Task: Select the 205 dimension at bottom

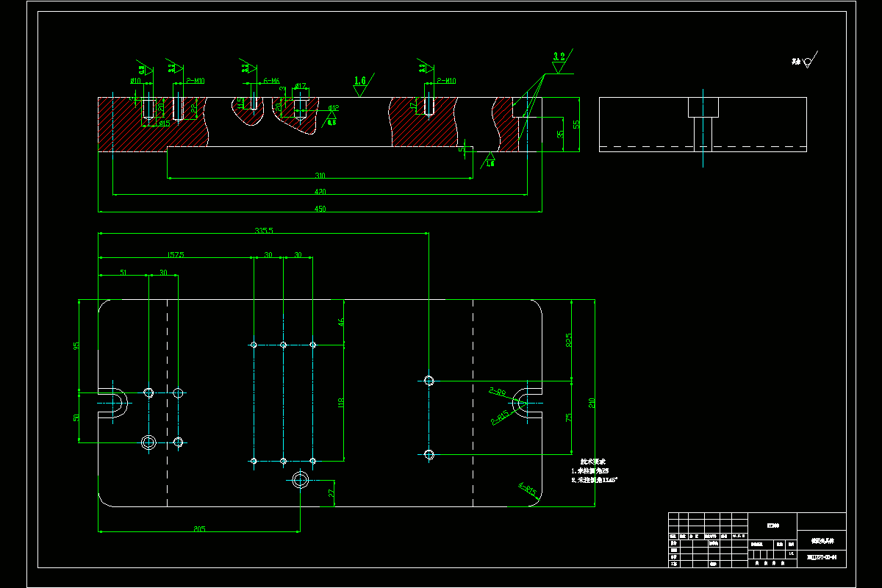Action: click(x=199, y=528)
